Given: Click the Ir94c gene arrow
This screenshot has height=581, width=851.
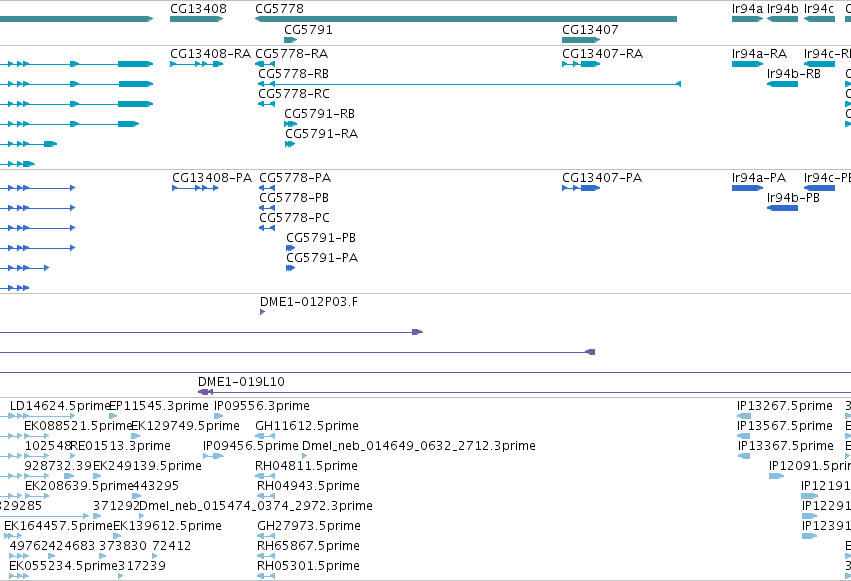Looking at the screenshot, I should 819,19.
